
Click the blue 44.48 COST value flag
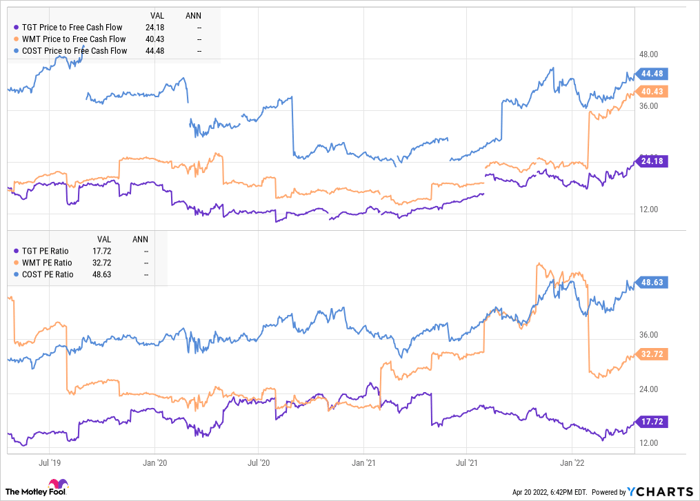[x=656, y=73]
